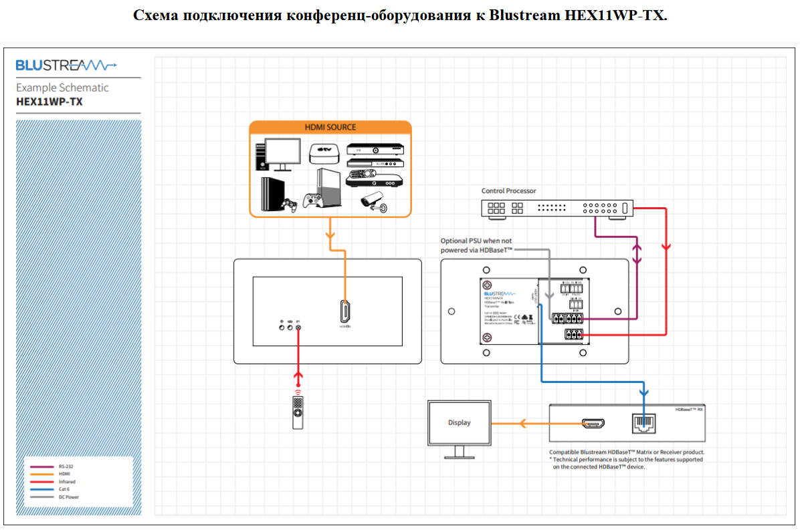
Task: Select the RJ45 port on HDBaseT receiver
Action: pyautogui.click(x=644, y=424)
